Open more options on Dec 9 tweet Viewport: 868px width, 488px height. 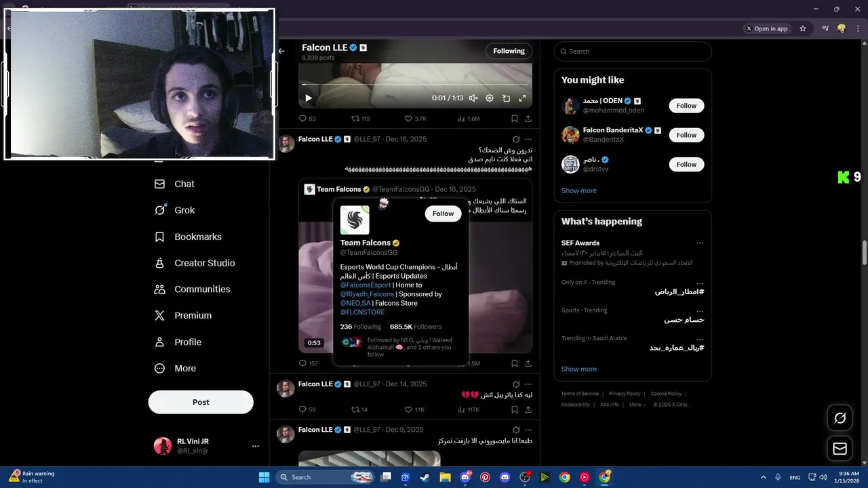(x=528, y=430)
